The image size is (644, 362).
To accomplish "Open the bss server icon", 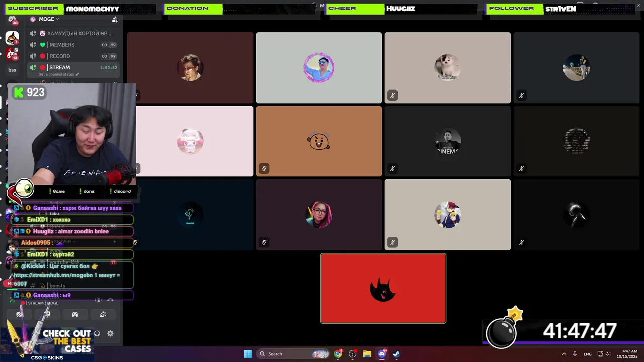I will pyautogui.click(x=12, y=70).
